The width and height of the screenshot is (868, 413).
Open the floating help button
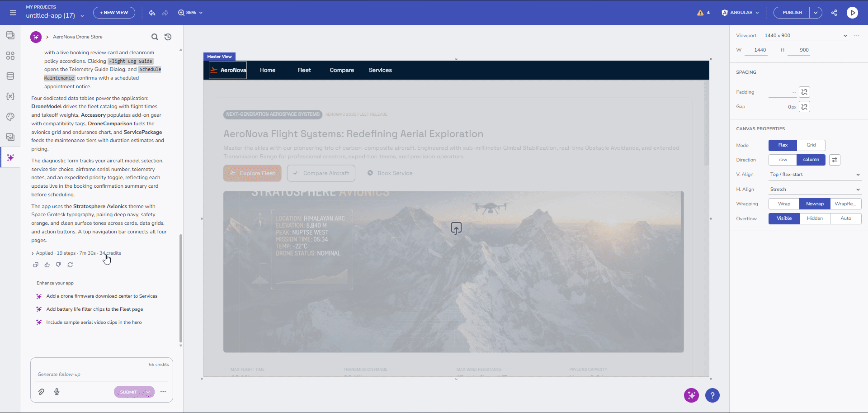[x=712, y=395]
